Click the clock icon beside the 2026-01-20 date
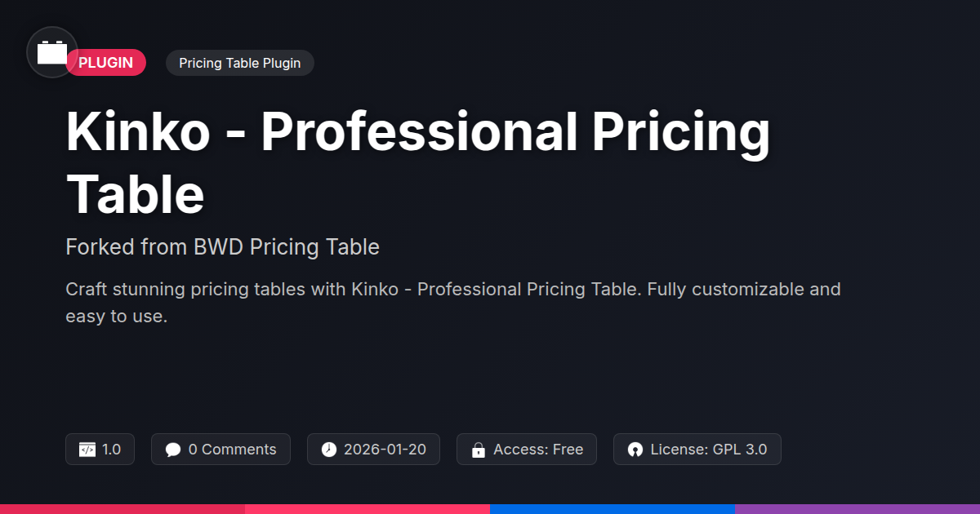This screenshot has height=514, width=980. [x=328, y=450]
